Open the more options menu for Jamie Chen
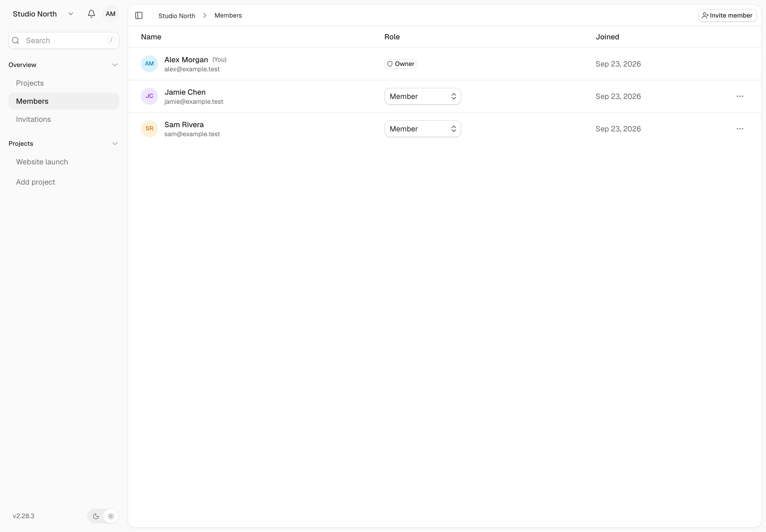 pyautogui.click(x=740, y=96)
